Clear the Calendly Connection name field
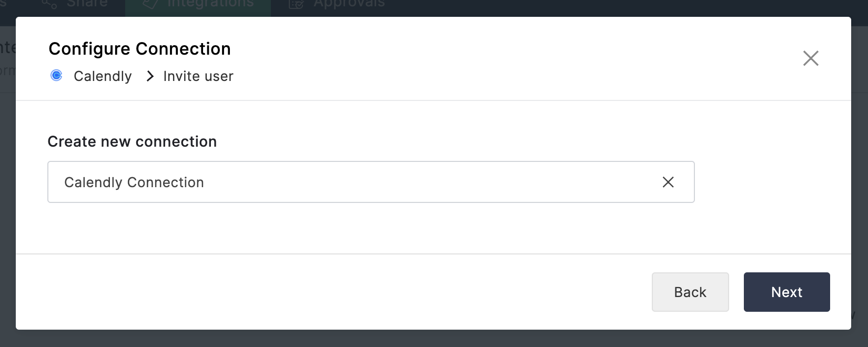Screen dimensions: 868x347 668,182
